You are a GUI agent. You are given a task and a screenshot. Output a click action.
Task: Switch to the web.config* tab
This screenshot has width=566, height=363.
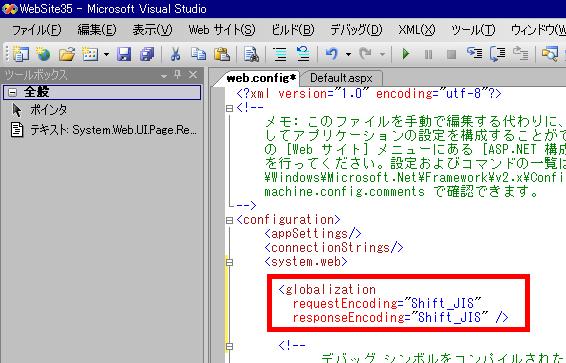click(261, 78)
